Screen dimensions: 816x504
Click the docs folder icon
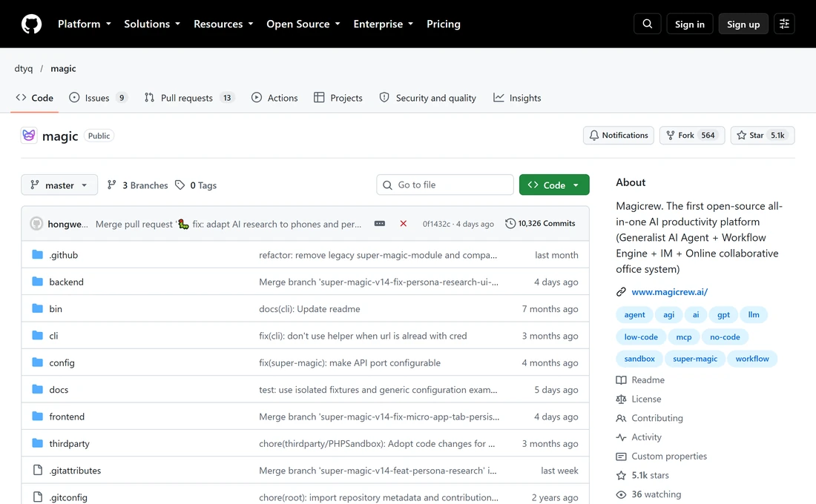38,390
